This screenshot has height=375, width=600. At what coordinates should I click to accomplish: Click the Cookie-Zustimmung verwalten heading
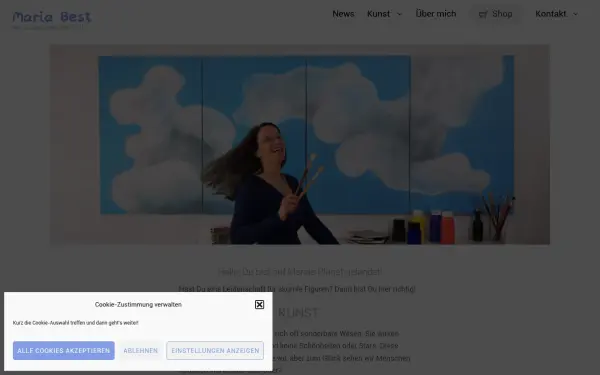138,305
